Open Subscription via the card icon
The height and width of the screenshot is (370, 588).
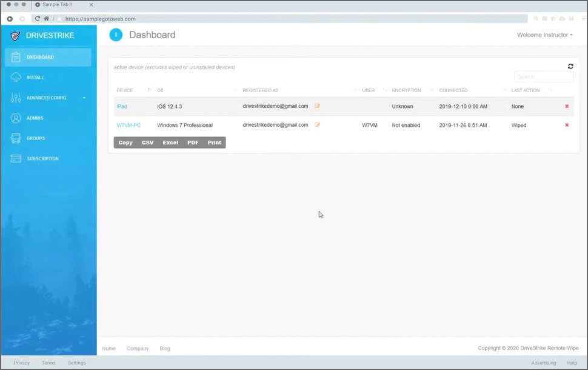pyautogui.click(x=16, y=158)
